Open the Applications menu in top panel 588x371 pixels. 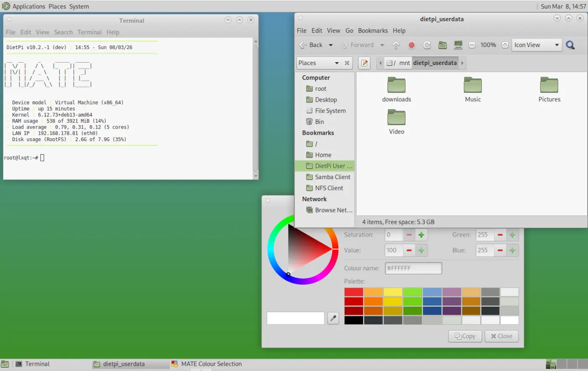pyautogui.click(x=29, y=6)
